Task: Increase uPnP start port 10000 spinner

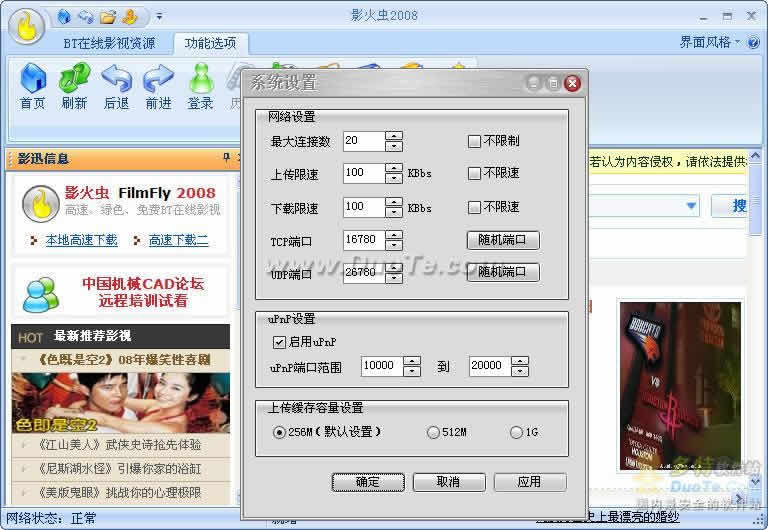Action: click(412, 361)
